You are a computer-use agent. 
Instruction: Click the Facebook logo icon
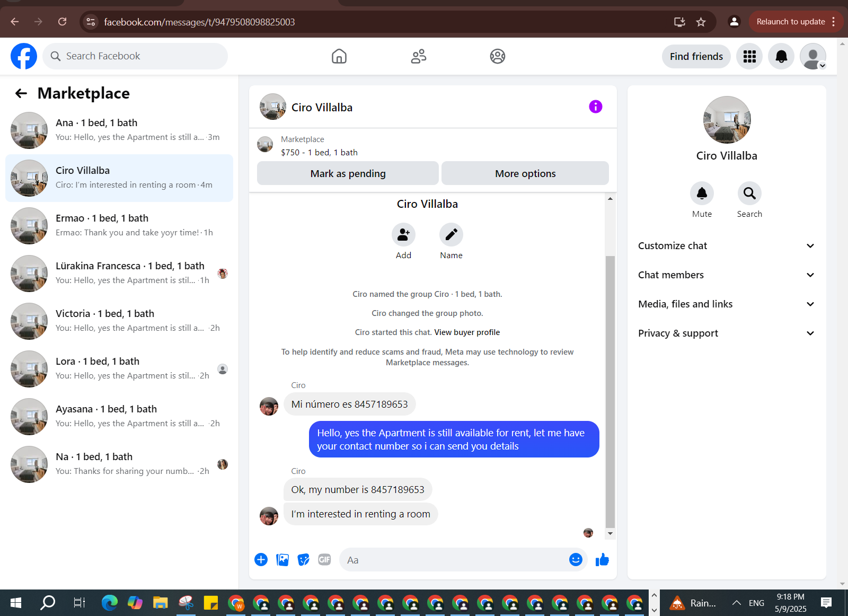pos(24,56)
